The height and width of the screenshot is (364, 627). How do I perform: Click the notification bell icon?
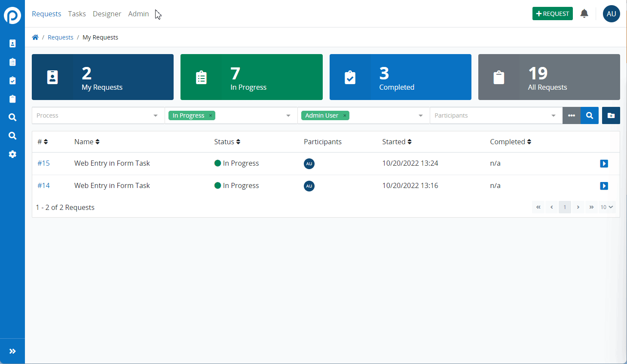coord(584,14)
